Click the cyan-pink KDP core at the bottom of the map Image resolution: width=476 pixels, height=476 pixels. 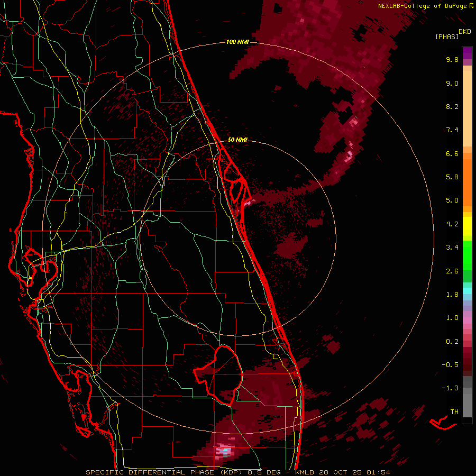click(x=225, y=450)
